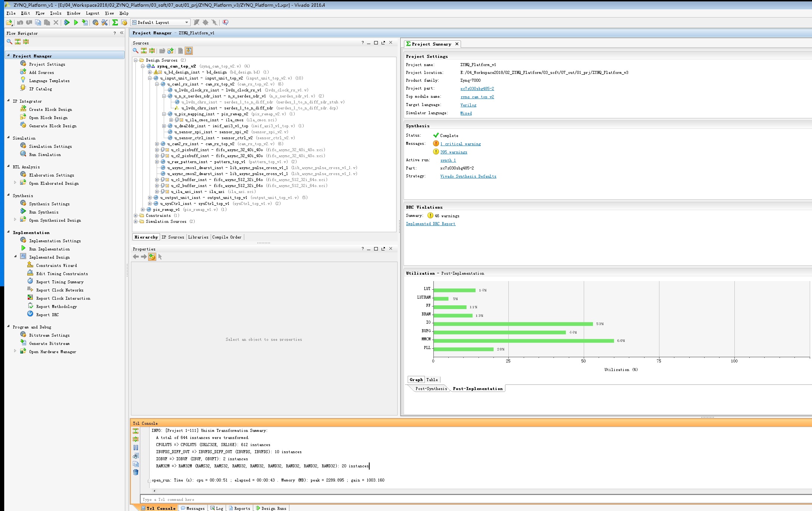Image resolution: width=812 pixels, height=511 pixels.
Task: Click the Implemented DRC Report link
Action: click(x=430, y=224)
